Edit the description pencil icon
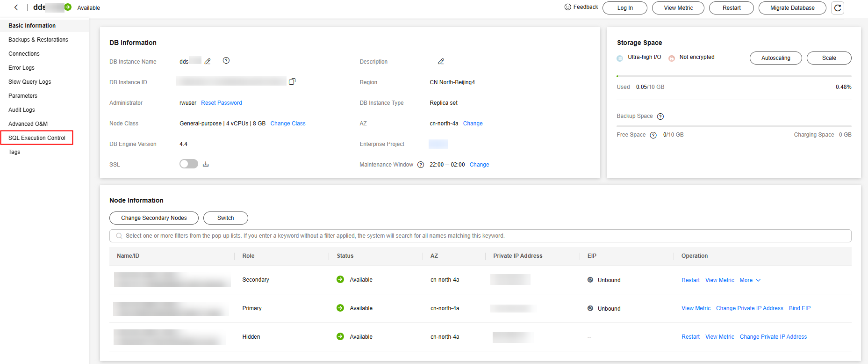Screen dimensions: 868x364 pyautogui.click(x=441, y=61)
